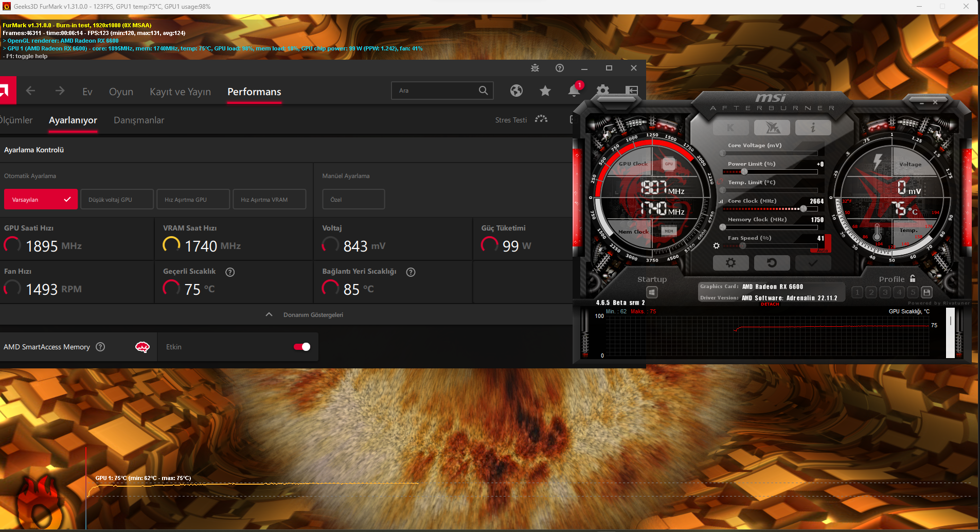Screen dimensions: 980x532
Task: Select the Düşük voltaj GPU preset
Action: pyautogui.click(x=117, y=199)
